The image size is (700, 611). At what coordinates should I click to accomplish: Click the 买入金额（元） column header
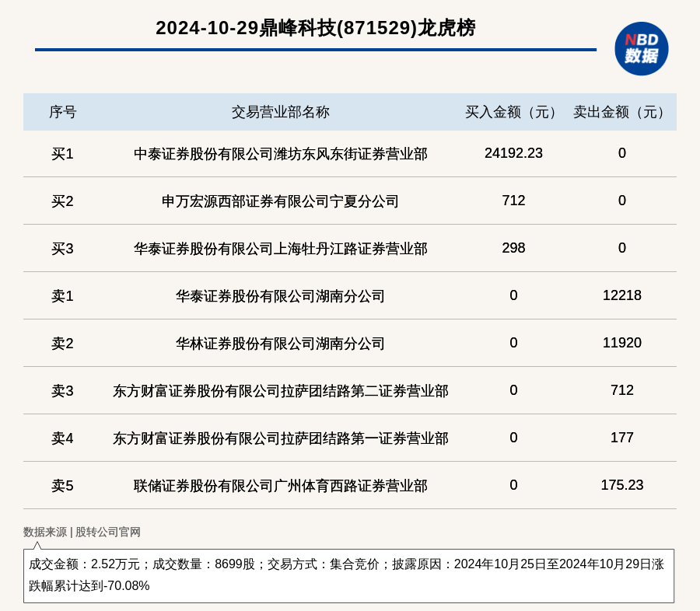[513, 112]
